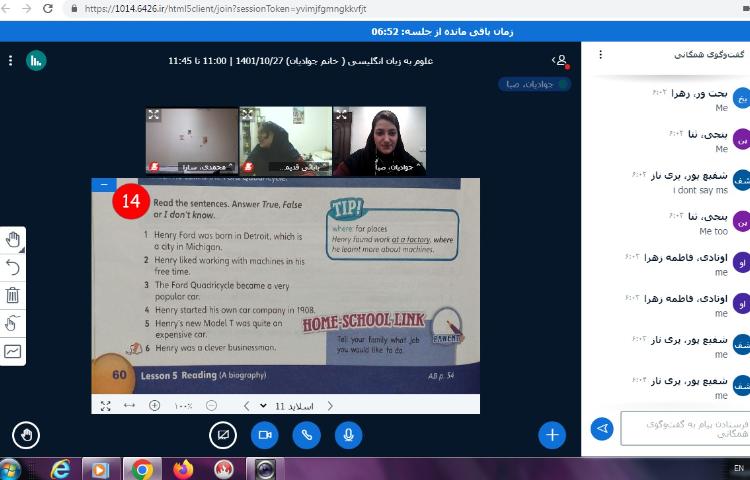Screen dimensions: 750x480
Task: Click the chat message 'Me too'
Action: click(x=713, y=231)
